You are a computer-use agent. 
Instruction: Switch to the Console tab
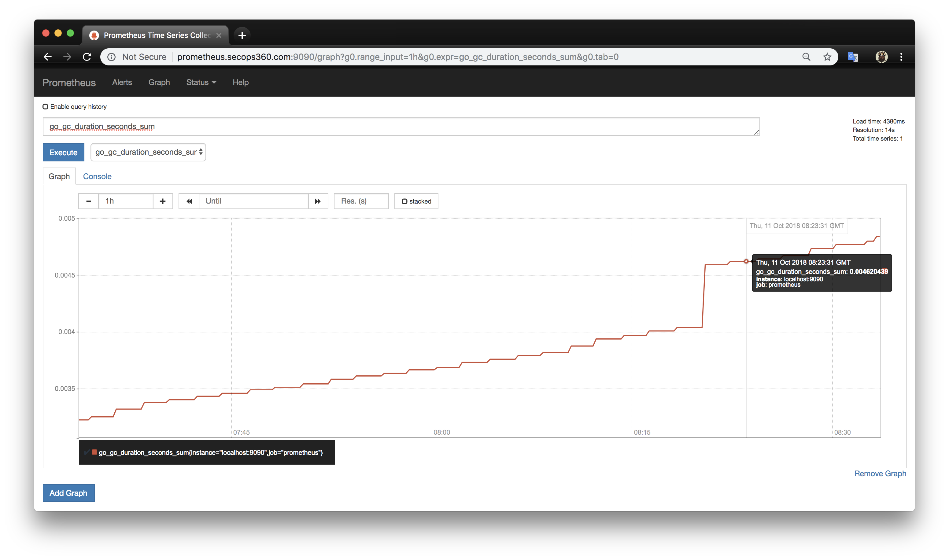pos(97,177)
